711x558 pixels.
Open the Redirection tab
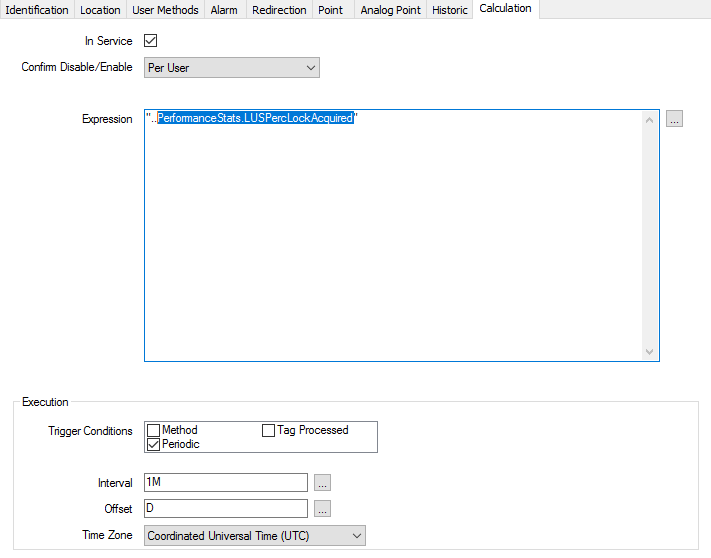(279, 10)
